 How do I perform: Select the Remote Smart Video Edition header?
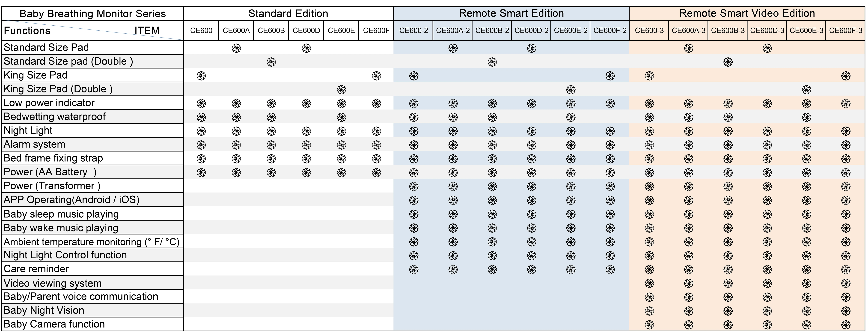747,13
